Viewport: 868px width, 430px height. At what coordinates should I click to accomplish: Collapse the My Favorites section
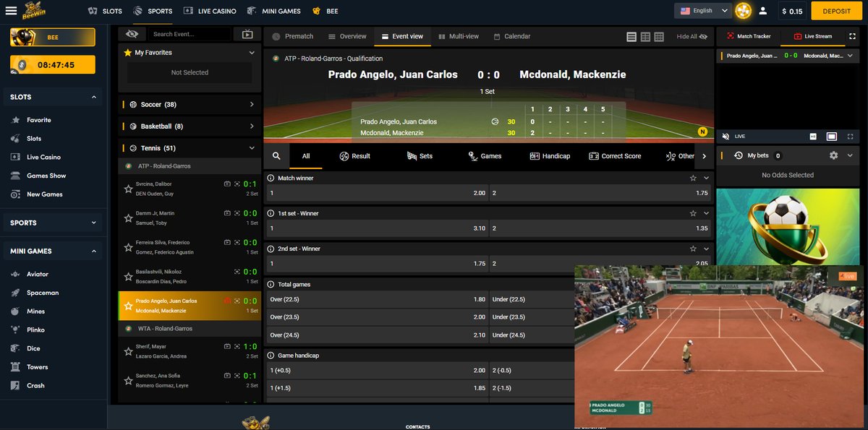tap(252, 53)
